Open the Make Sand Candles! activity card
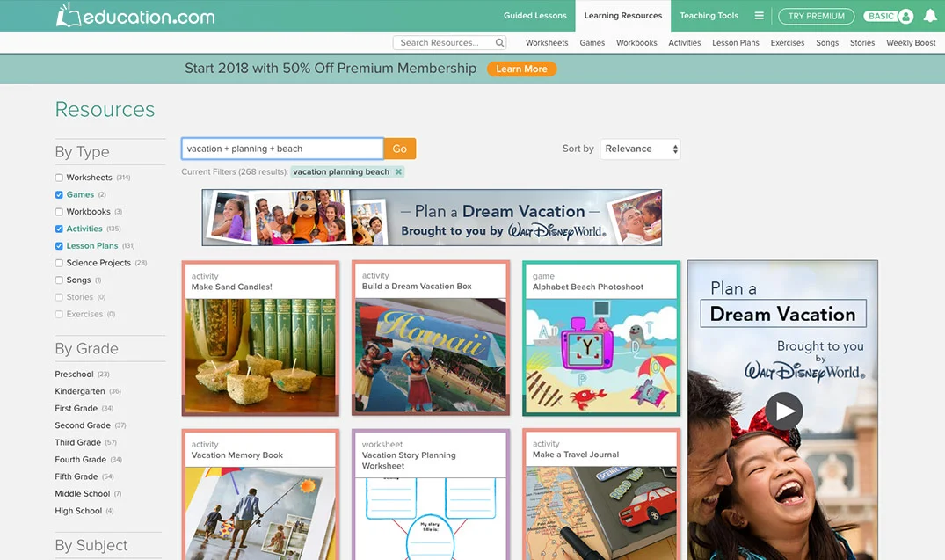945x560 pixels. pos(260,338)
